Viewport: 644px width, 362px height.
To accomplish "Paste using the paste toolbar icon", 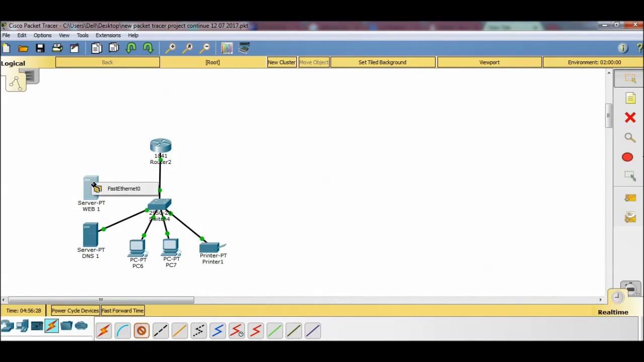I will 114,48.
